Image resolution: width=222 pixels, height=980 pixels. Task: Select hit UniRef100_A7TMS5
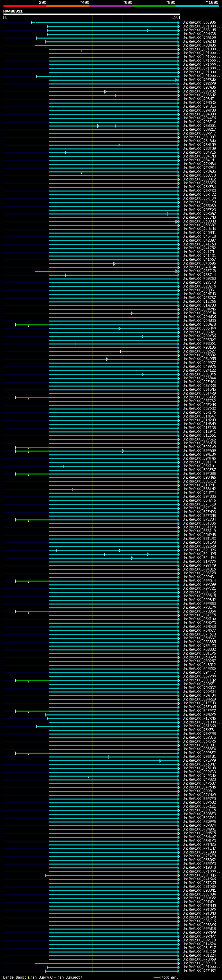coord(199,844)
